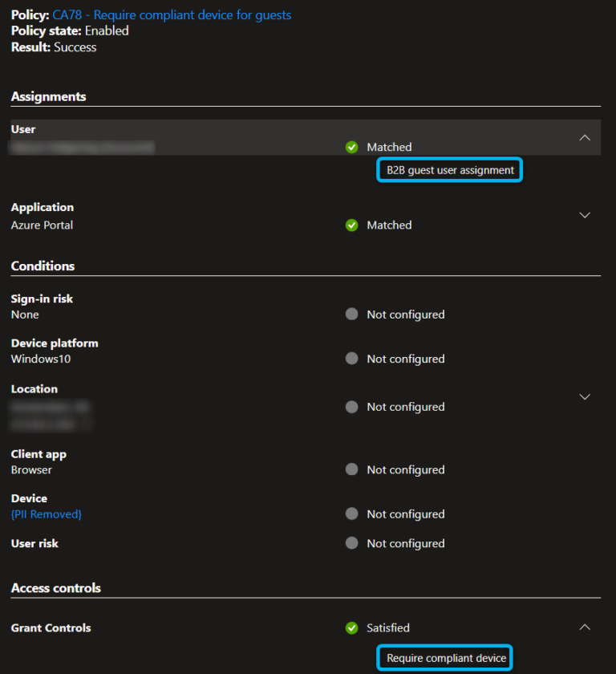Click the Not configured icon for Sign-in risk
The image size is (616, 674).
[x=351, y=315]
